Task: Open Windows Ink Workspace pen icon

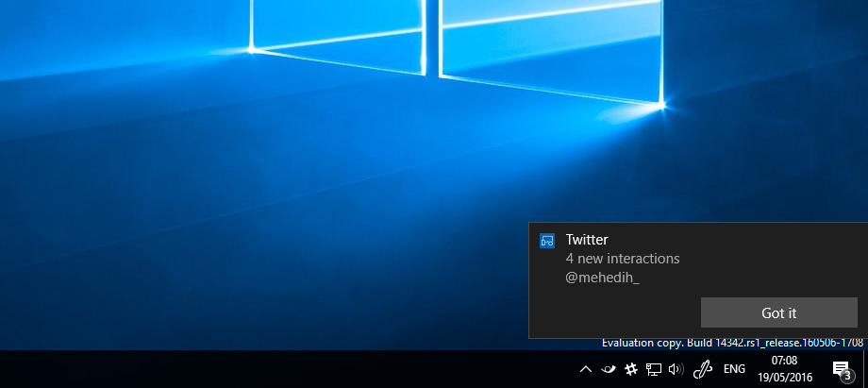Action: tap(703, 369)
